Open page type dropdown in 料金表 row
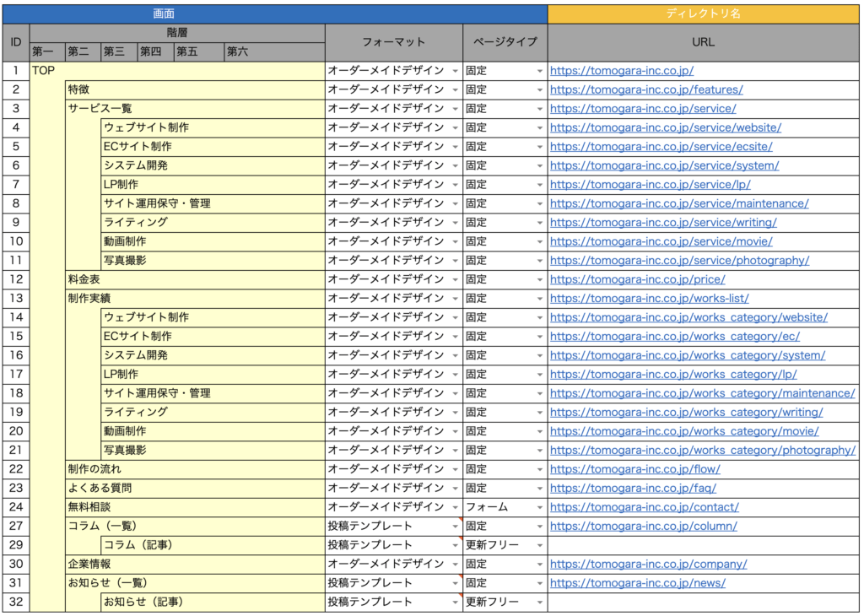The width and height of the screenshot is (864, 616). click(x=539, y=280)
